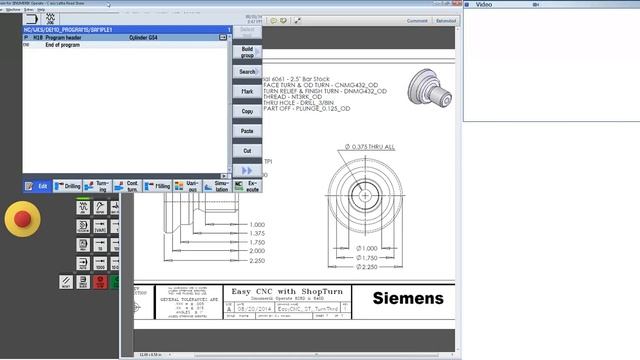This screenshot has height=360, width=640.
Task: Open the Drilling softkey tab
Action: pyautogui.click(x=67, y=186)
